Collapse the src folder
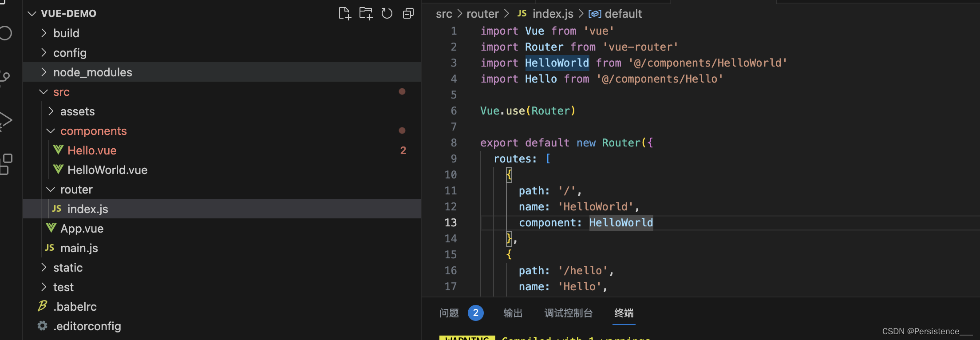The height and width of the screenshot is (340, 980). 43,91
